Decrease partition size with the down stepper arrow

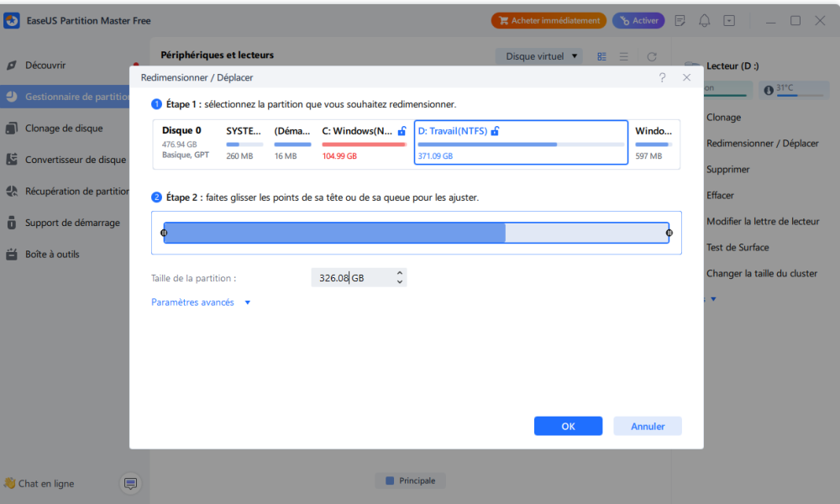click(400, 281)
